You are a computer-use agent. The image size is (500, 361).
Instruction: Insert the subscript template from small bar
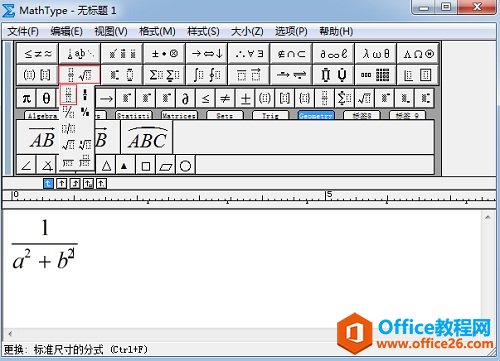click(405, 99)
